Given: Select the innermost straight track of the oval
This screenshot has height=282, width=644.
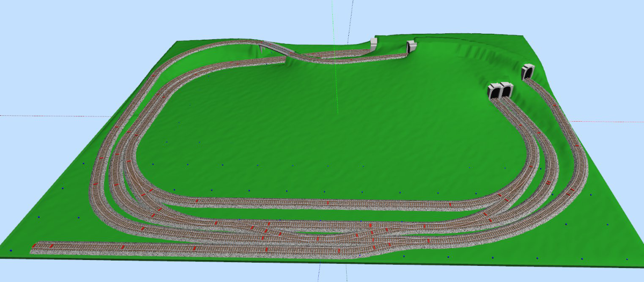Looking at the screenshot, I should 322,203.
